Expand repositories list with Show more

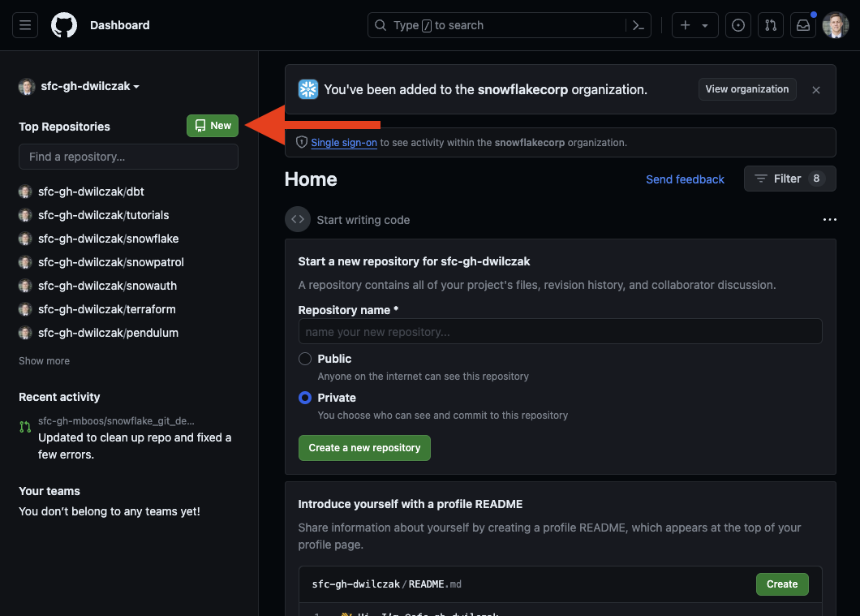(44, 361)
